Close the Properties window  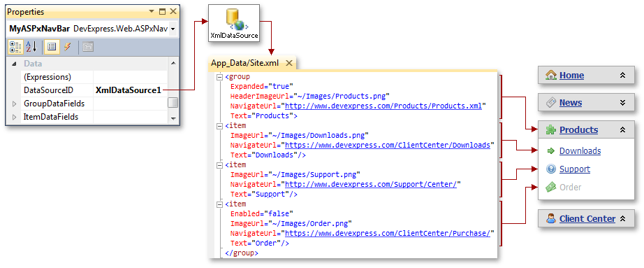173,11
